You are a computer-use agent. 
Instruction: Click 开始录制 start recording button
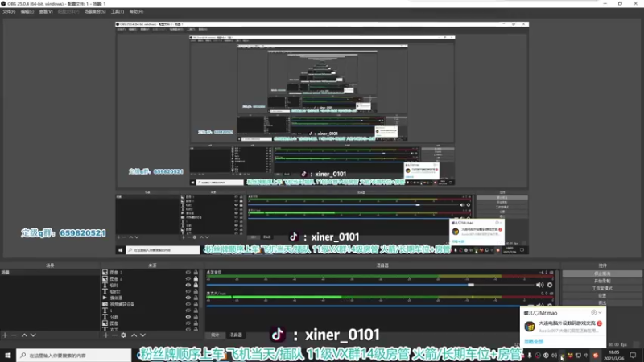click(602, 281)
